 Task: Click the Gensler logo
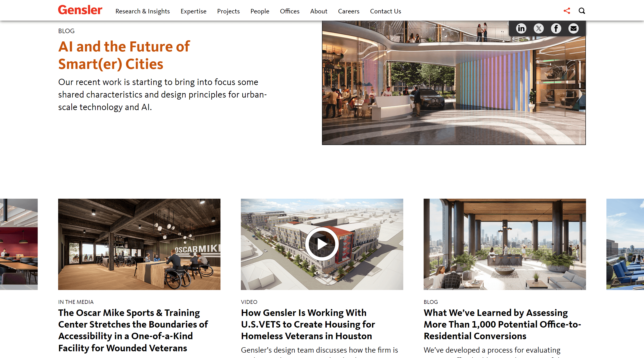80,10
